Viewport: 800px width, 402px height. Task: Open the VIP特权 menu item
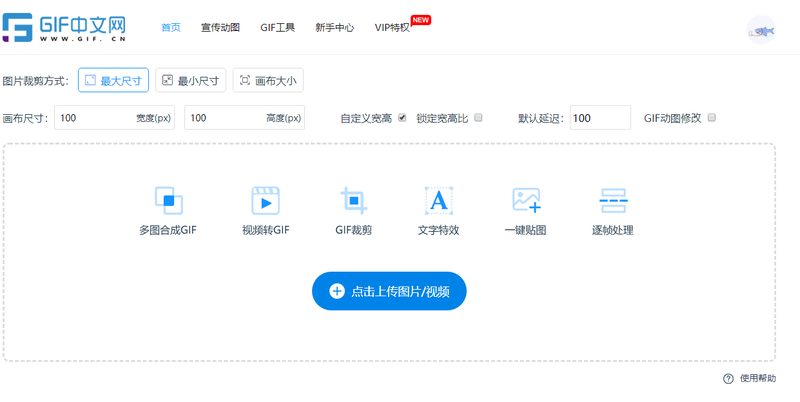pyautogui.click(x=392, y=28)
